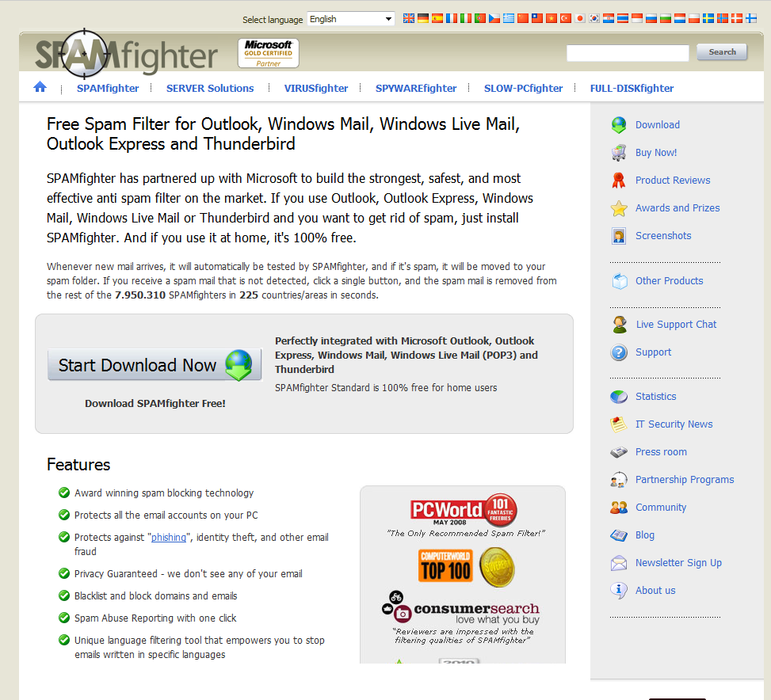Select the United Kingdom flag language

click(409, 19)
